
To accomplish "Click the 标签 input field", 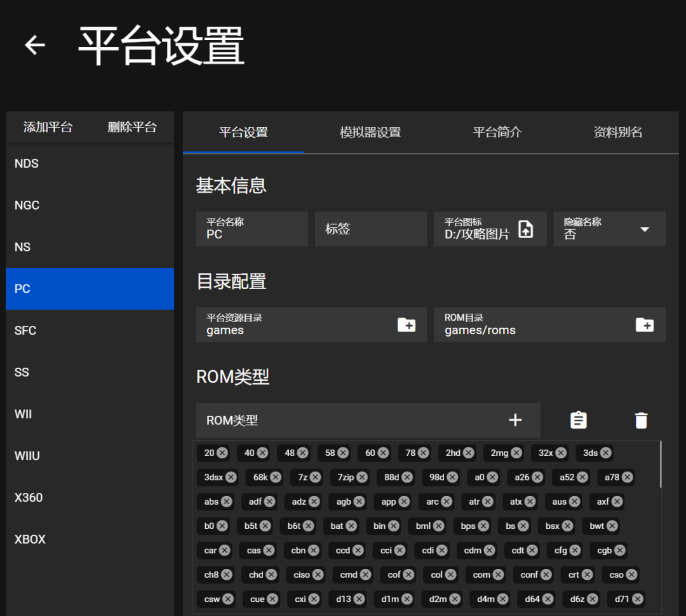I will [371, 229].
